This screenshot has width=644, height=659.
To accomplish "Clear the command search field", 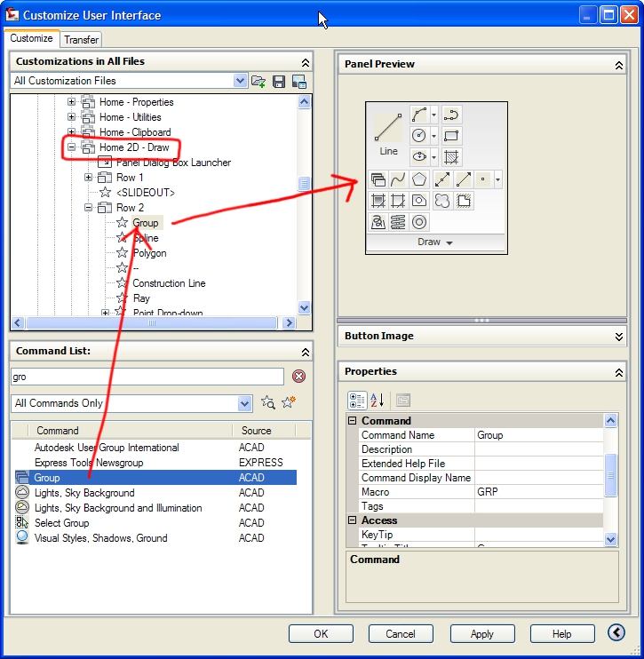I will pos(298,377).
